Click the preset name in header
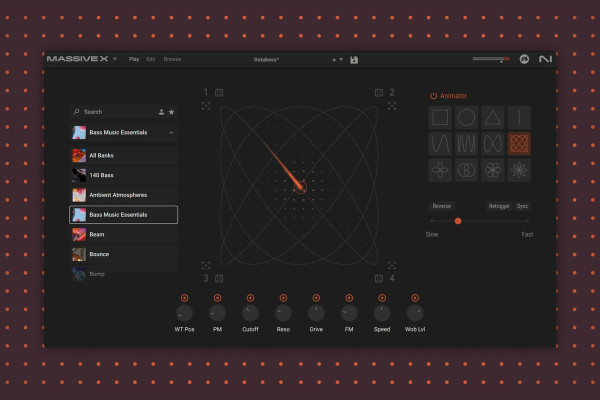The image size is (600, 400). tap(266, 59)
